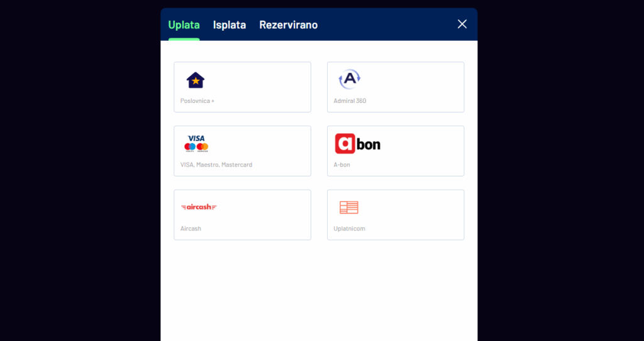Switch to the Uplata tab
The image size is (644, 341).
184,24
